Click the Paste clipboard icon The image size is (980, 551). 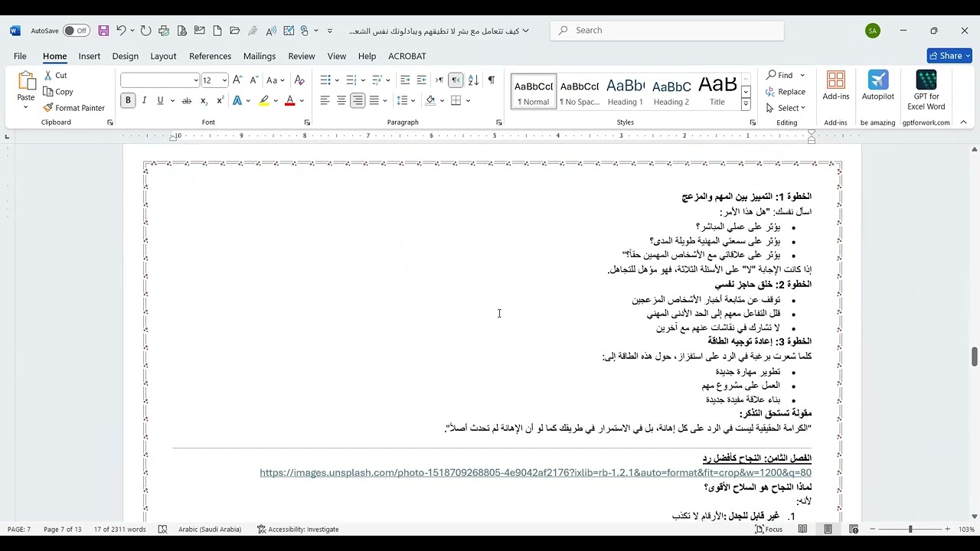(x=26, y=82)
